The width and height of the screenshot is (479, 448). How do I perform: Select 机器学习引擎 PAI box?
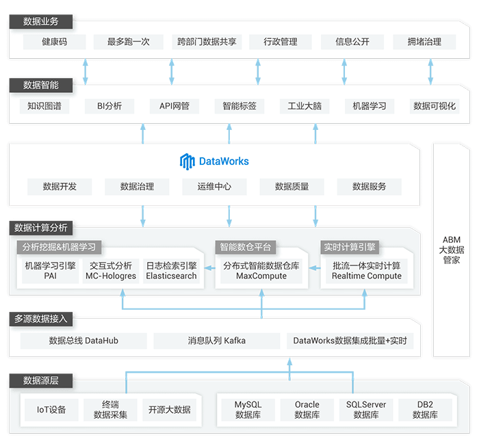(50, 271)
